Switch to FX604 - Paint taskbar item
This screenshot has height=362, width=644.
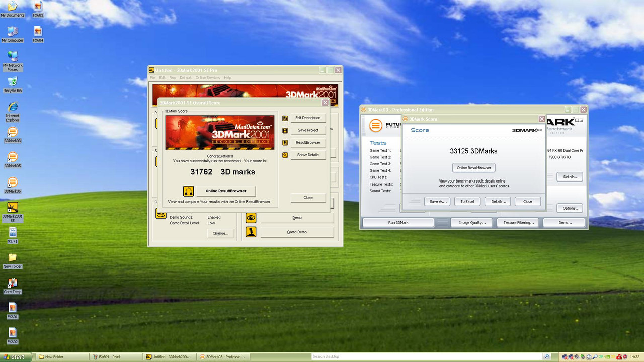[x=117, y=357]
